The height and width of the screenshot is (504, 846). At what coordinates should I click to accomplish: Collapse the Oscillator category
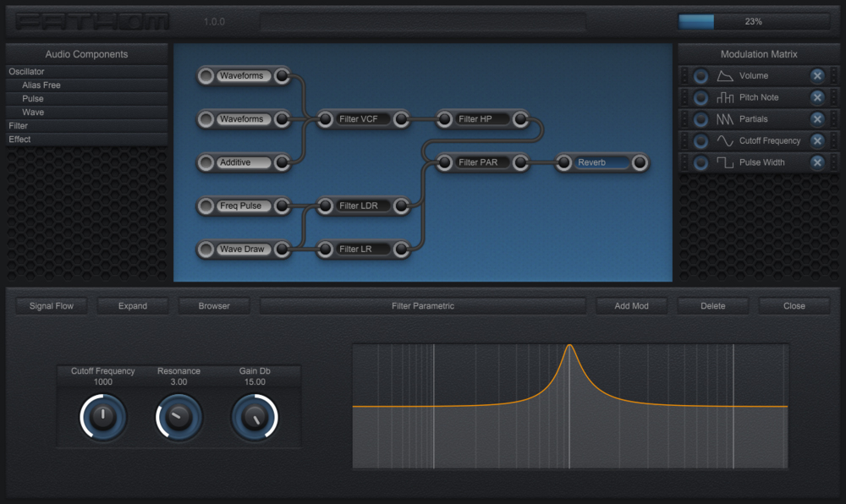click(86, 72)
